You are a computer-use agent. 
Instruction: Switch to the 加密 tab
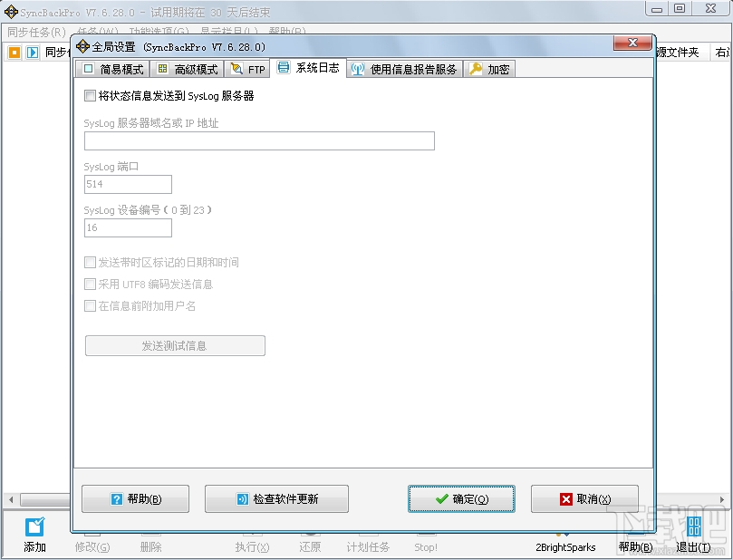(x=489, y=68)
